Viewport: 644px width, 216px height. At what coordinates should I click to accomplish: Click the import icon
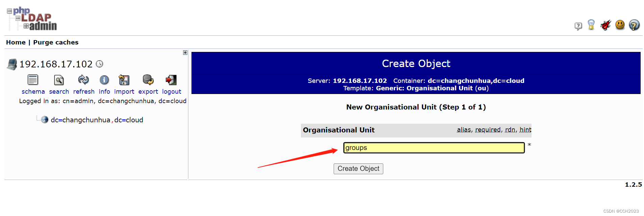click(x=124, y=80)
